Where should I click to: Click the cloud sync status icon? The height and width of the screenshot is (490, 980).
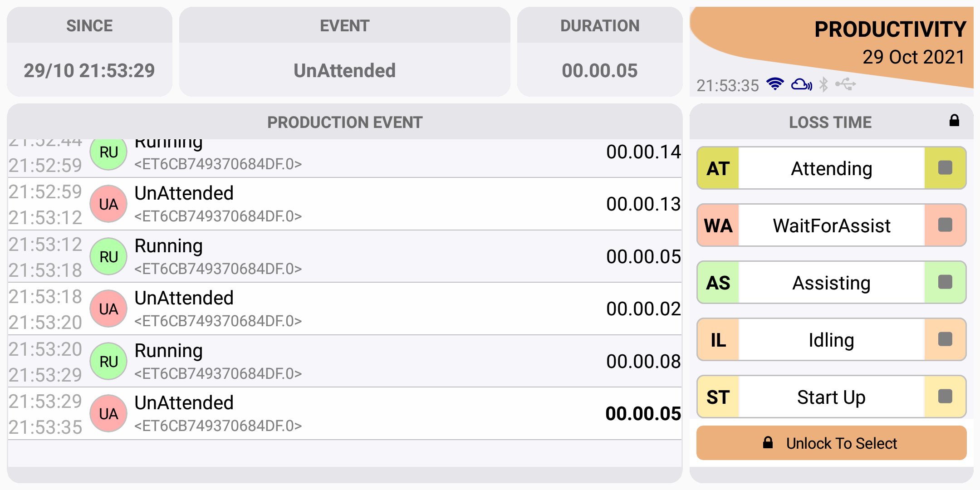pos(802,84)
